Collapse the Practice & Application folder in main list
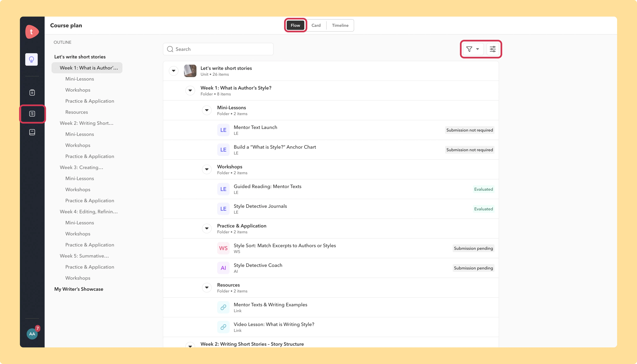Image resolution: width=637 pixels, height=364 pixels. pyautogui.click(x=207, y=229)
